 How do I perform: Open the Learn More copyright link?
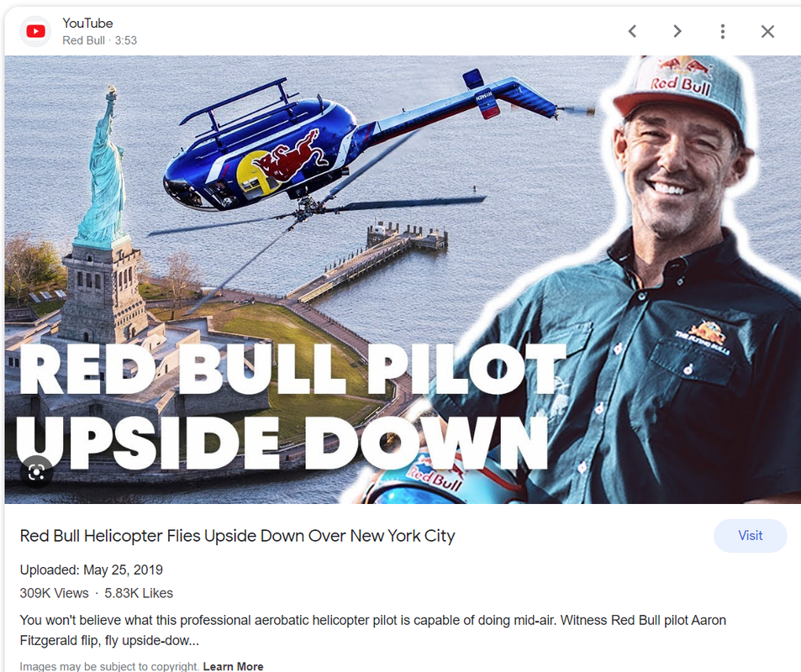233,666
